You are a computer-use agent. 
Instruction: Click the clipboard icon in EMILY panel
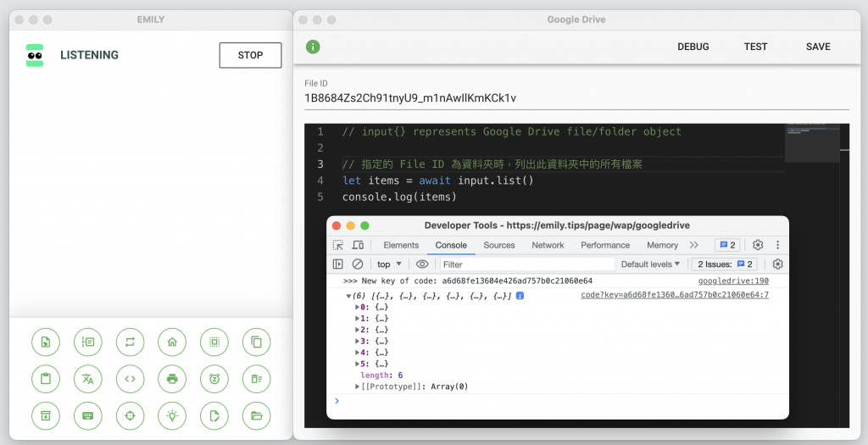46,379
